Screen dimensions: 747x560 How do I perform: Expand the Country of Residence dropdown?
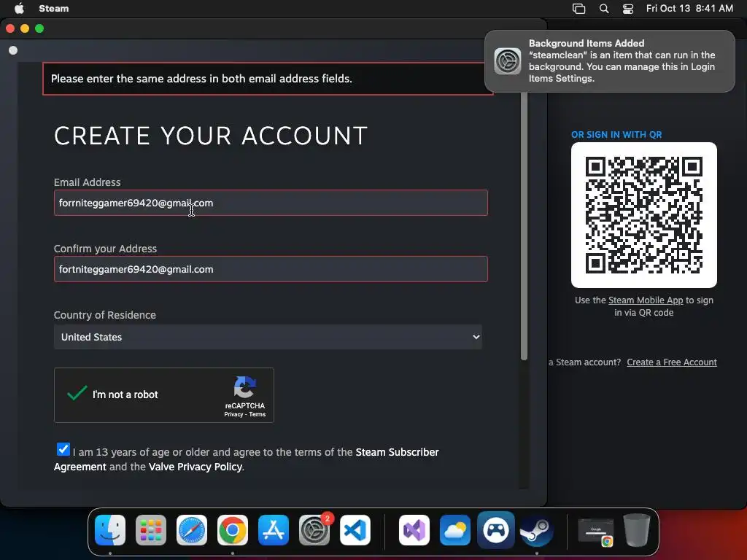(268, 337)
